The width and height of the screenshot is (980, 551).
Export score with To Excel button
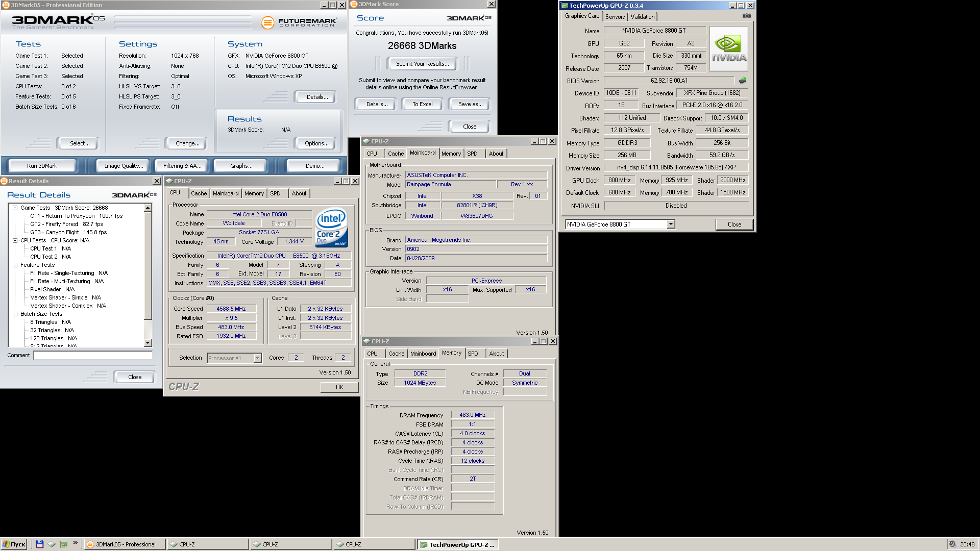pos(422,104)
